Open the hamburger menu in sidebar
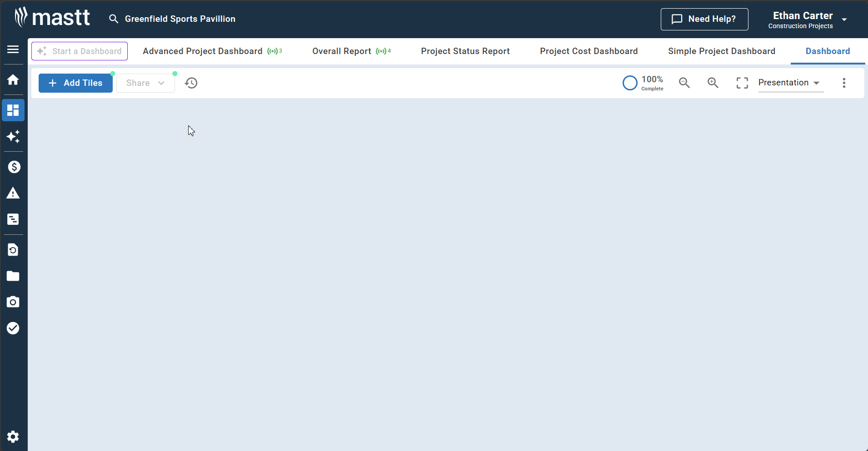 point(13,49)
